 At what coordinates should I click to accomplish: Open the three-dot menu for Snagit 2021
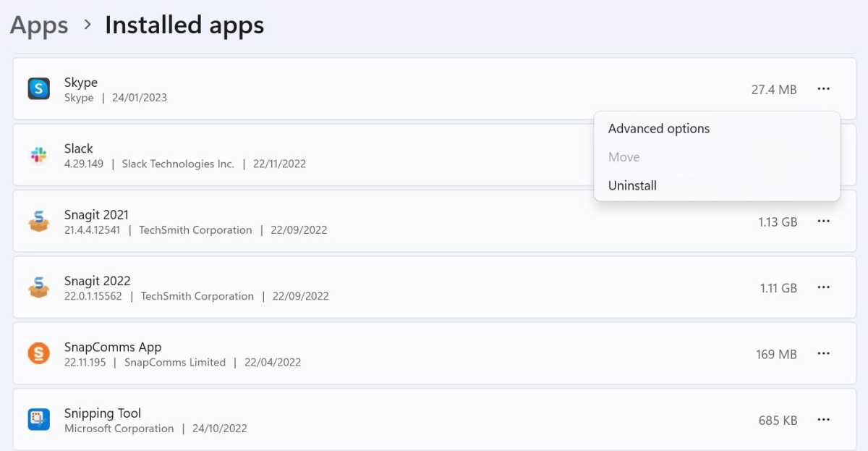tap(823, 222)
